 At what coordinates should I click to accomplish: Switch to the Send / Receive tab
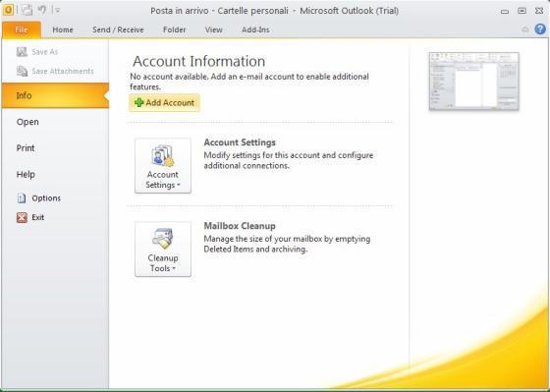click(118, 29)
